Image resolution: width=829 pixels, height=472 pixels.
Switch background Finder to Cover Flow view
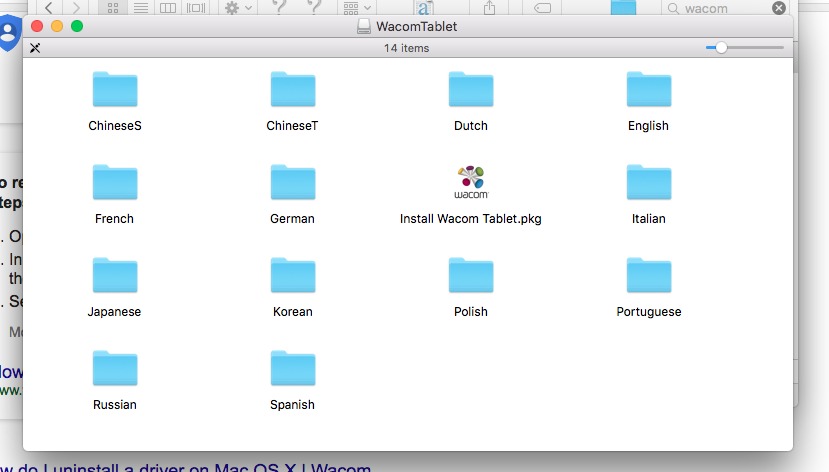(196, 7)
